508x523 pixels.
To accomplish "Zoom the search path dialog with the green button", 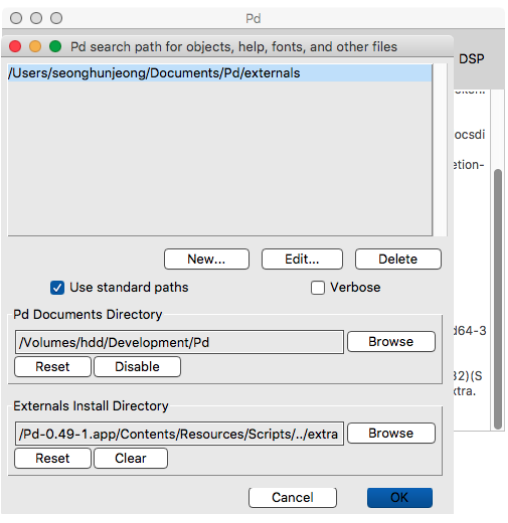I will 55,46.
